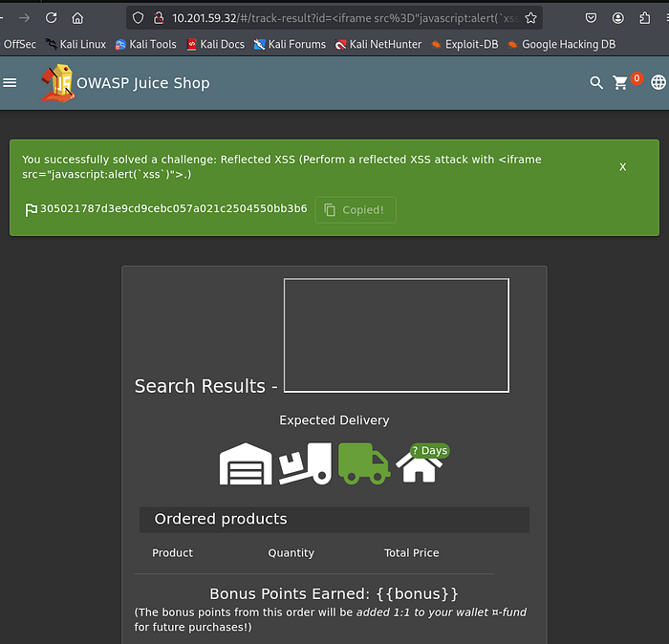Click the Product column header

tap(172, 553)
